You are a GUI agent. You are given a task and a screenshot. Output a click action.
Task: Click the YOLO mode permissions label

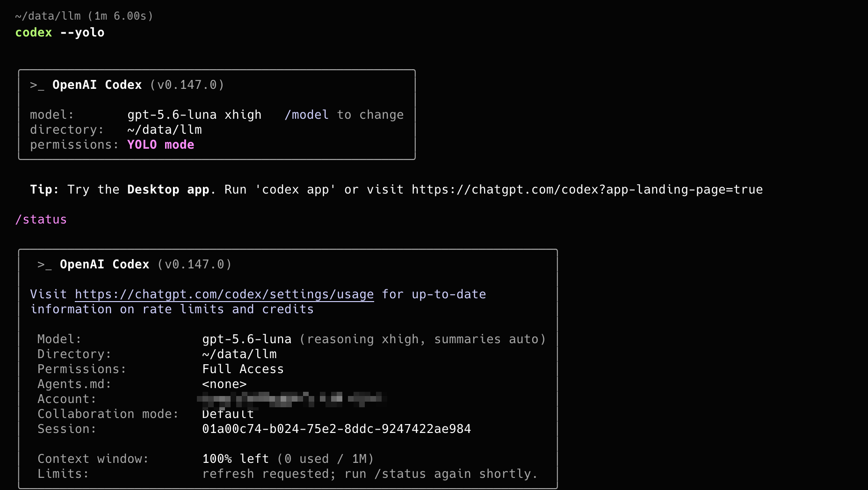click(161, 144)
